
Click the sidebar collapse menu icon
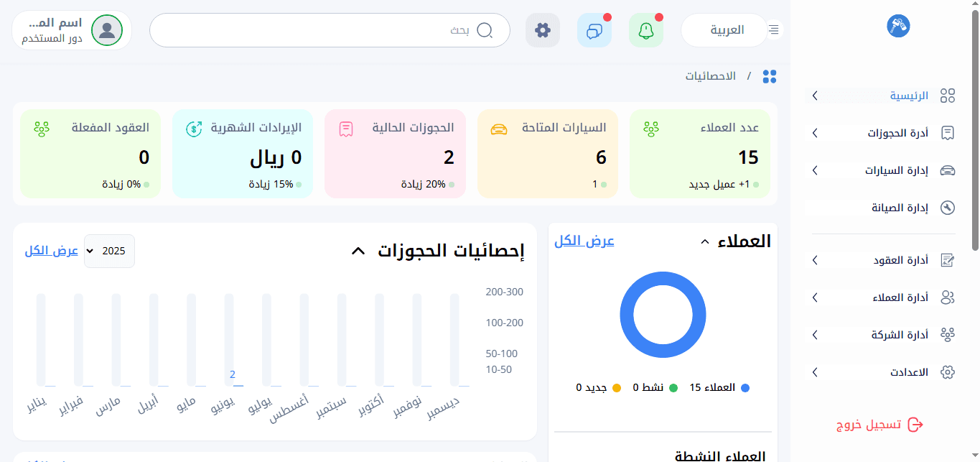(x=773, y=29)
